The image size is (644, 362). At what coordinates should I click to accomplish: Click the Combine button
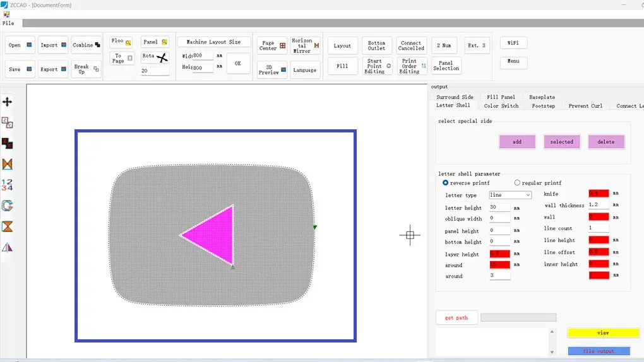click(86, 45)
